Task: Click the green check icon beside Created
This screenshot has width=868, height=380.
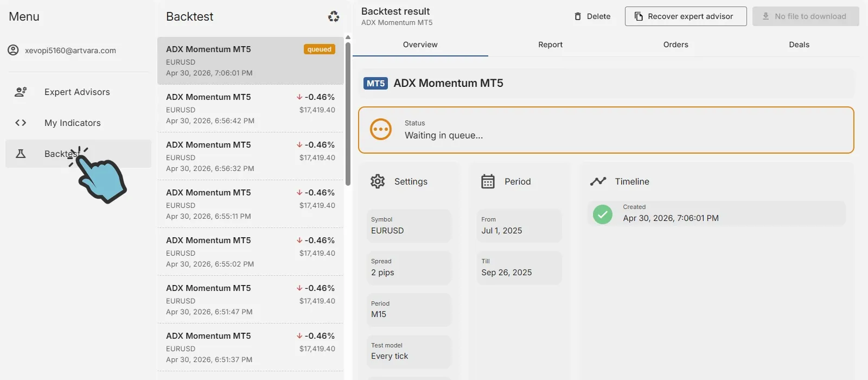Action: pos(602,214)
